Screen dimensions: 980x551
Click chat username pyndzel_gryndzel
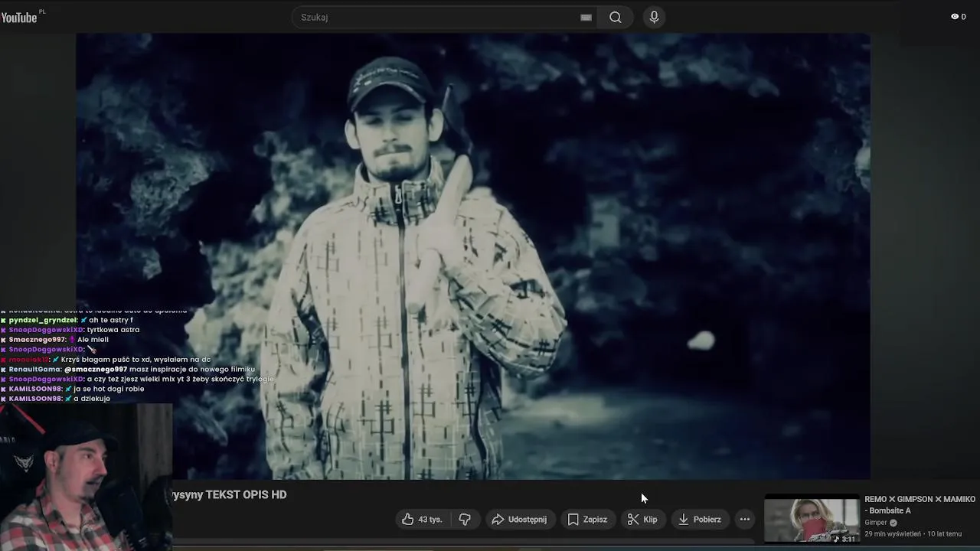pyautogui.click(x=43, y=320)
